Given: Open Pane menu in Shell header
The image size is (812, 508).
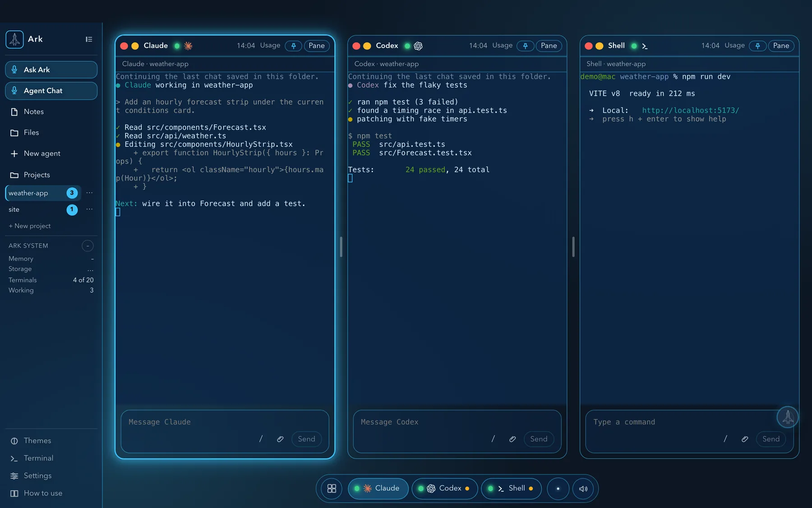Looking at the screenshot, I should coord(781,46).
